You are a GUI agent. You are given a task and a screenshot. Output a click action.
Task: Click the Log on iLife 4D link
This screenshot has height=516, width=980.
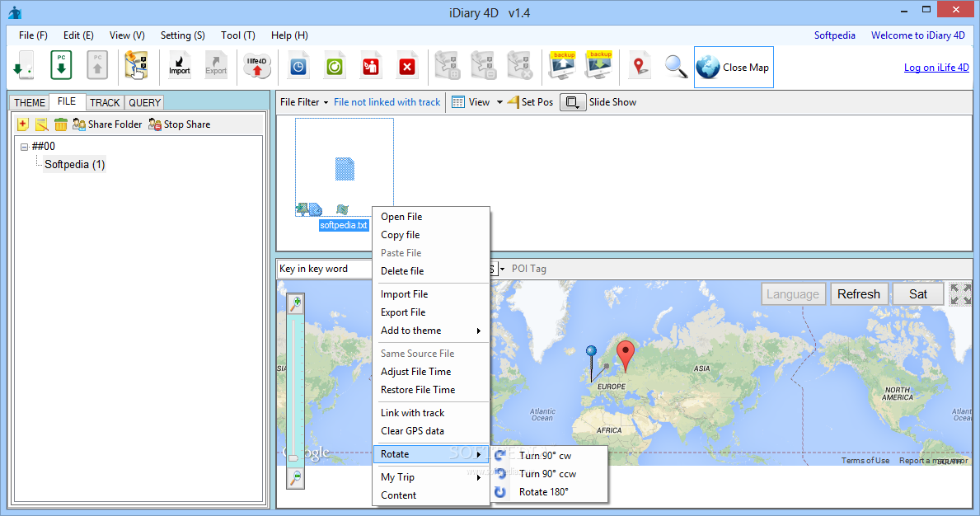(x=936, y=68)
